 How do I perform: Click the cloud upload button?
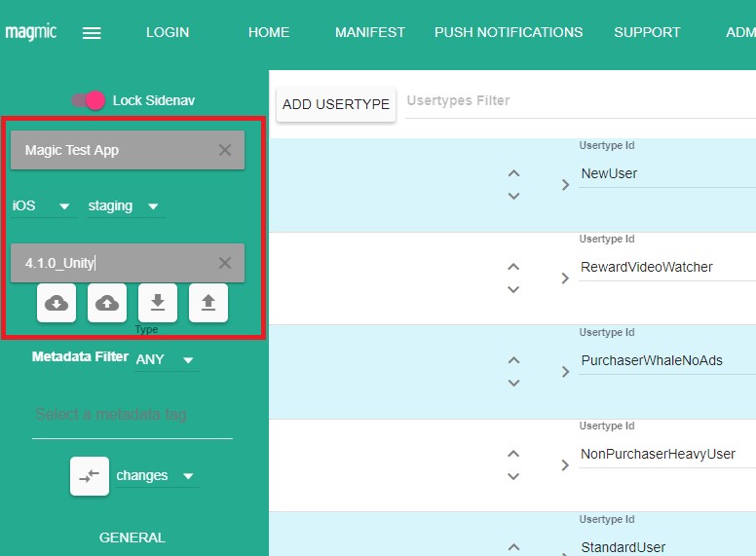tap(107, 303)
